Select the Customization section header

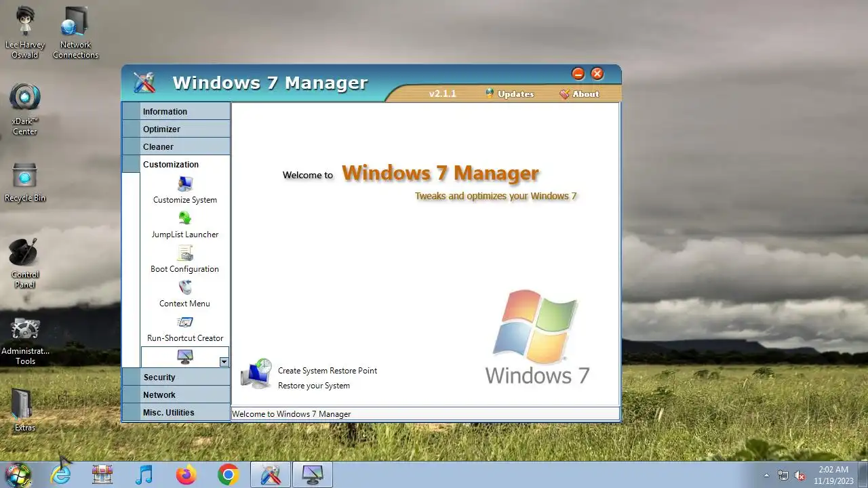click(x=176, y=164)
